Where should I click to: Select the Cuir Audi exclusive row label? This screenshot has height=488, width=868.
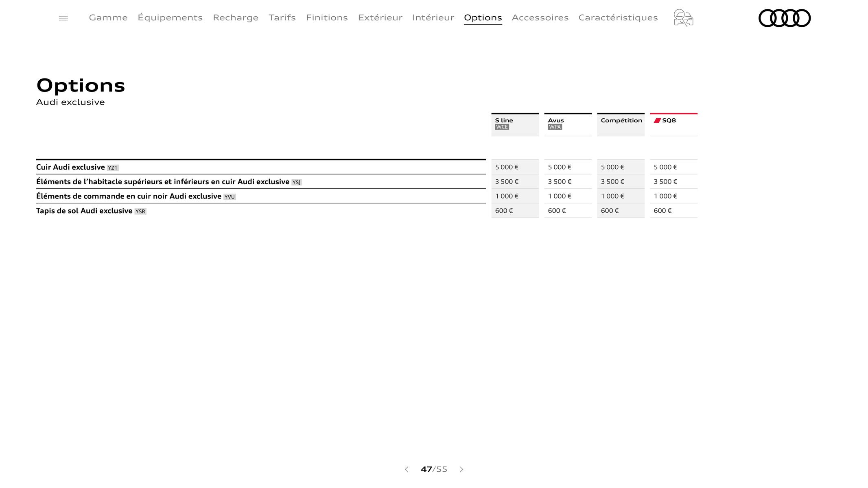click(x=70, y=167)
